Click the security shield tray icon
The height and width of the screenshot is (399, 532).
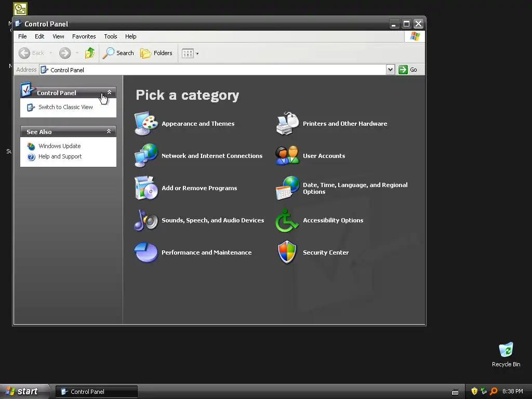click(x=474, y=391)
